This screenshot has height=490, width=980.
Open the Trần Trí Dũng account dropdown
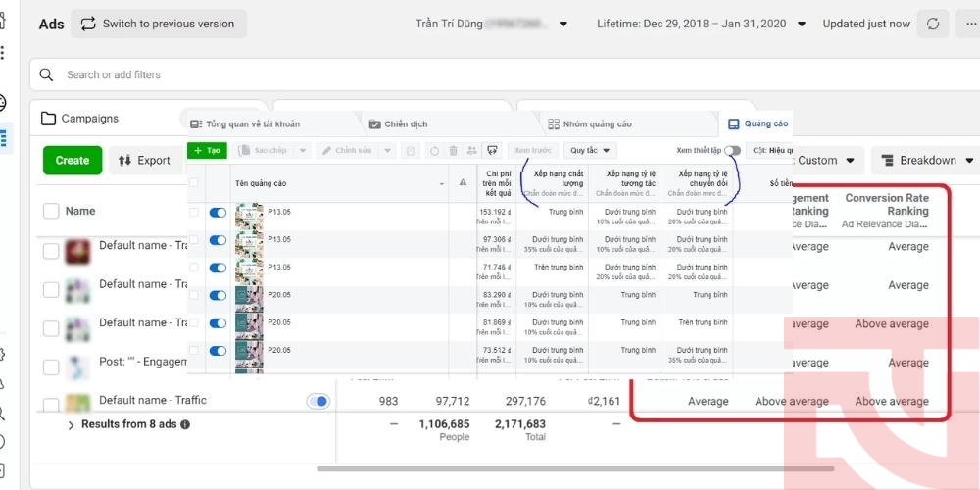(563, 24)
